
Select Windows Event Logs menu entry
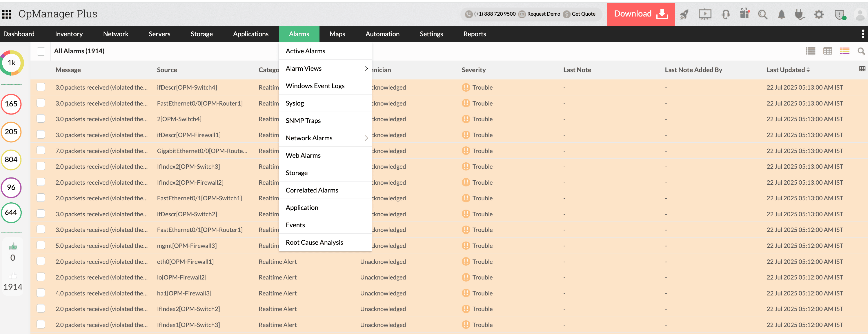(325, 86)
